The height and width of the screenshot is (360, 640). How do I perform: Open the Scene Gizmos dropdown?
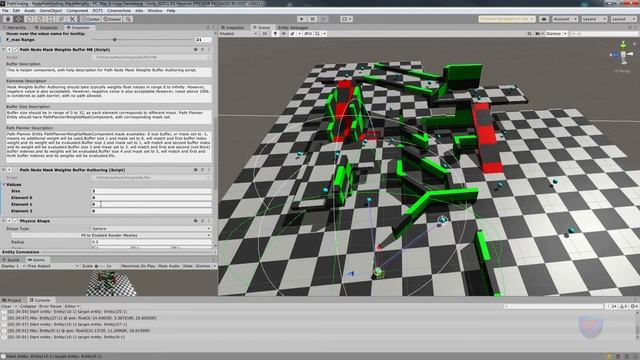[557, 34]
